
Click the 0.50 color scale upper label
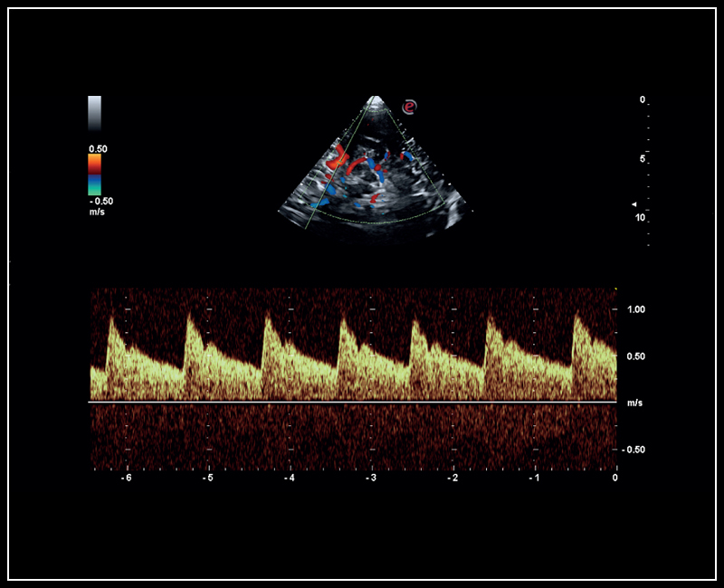[x=97, y=147]
